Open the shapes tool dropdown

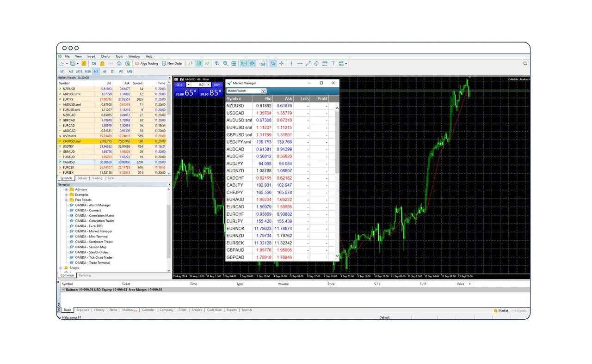coord(345,63)
